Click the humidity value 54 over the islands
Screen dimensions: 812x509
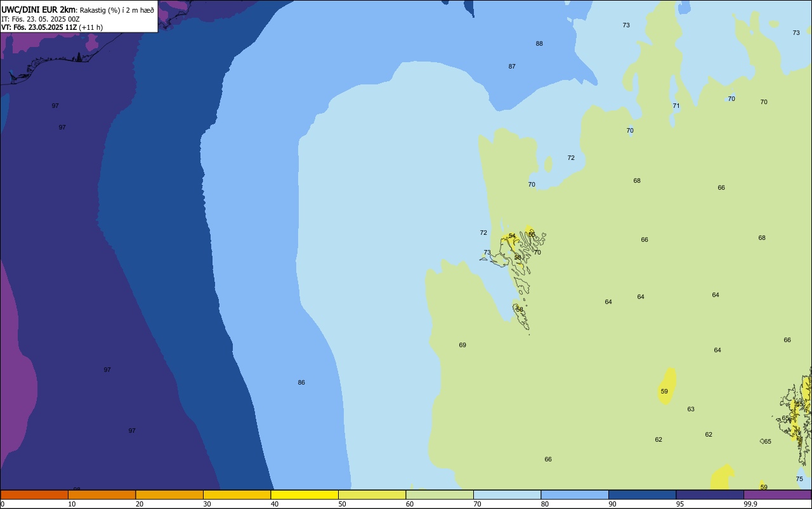512,236
